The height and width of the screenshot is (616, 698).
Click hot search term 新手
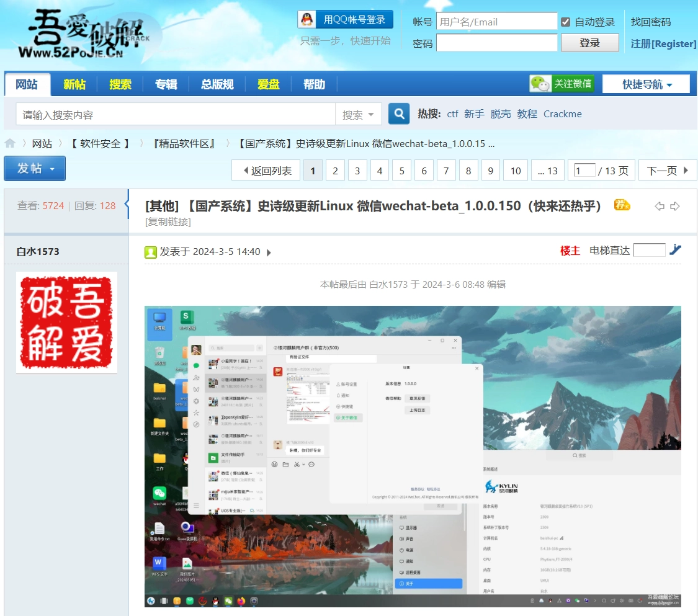474,114
